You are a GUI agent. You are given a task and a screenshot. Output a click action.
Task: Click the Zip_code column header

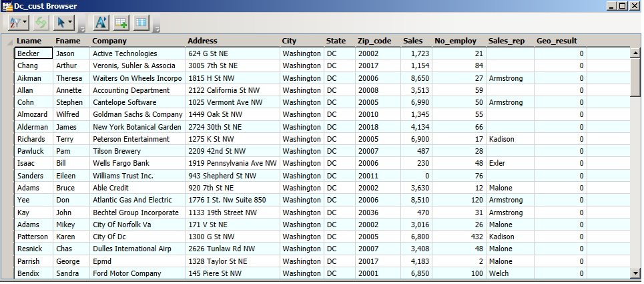click(374, 41)
